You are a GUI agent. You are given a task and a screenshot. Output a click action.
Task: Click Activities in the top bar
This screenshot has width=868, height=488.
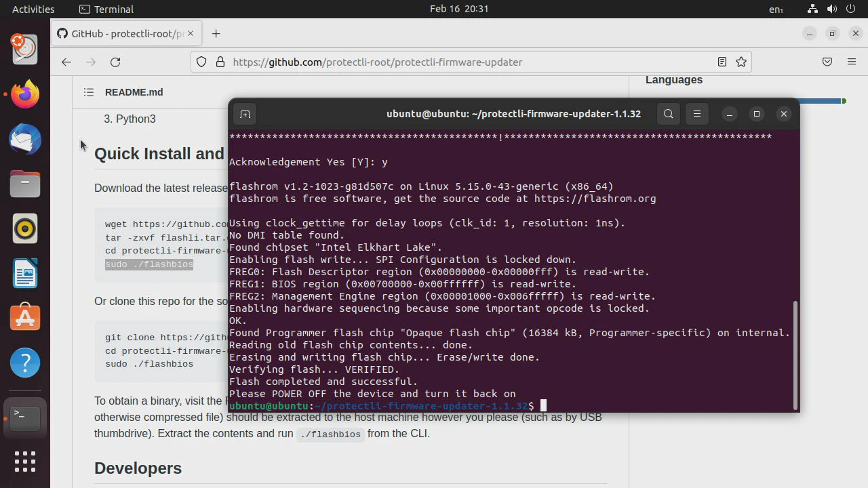[33, 9]
